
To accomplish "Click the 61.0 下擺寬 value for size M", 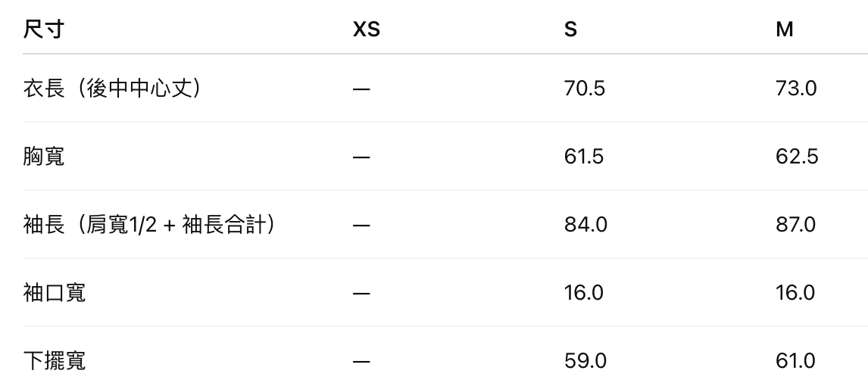I will (795, 361).
